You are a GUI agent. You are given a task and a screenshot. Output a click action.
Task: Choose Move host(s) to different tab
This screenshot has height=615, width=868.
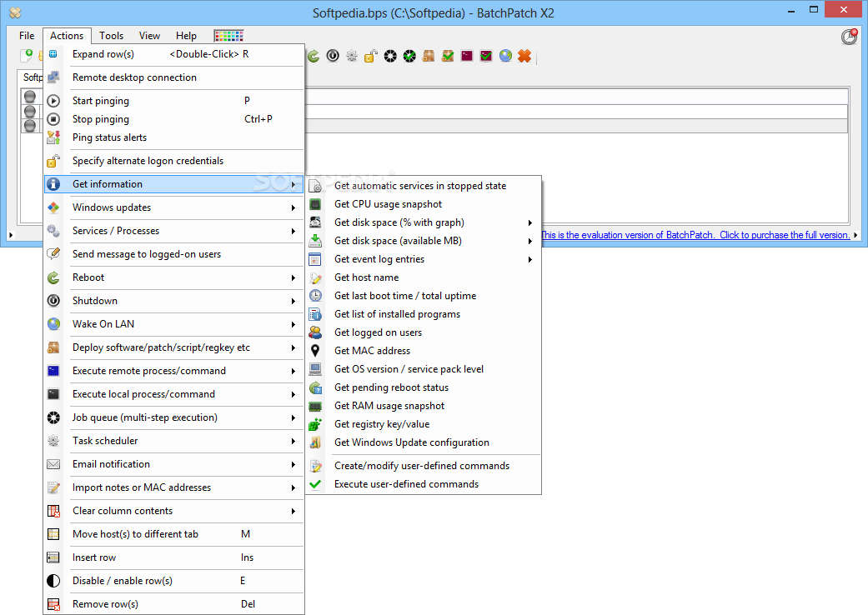click(173, 534)
